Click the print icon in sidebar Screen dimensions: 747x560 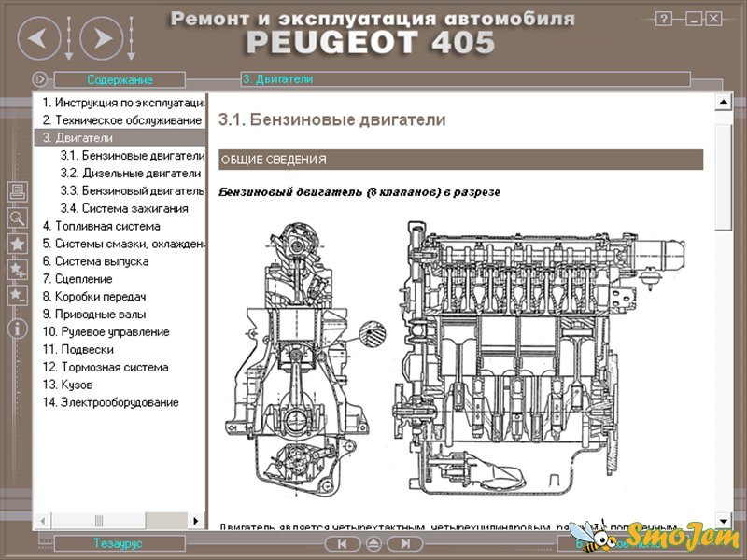click(x=18, y=191)
